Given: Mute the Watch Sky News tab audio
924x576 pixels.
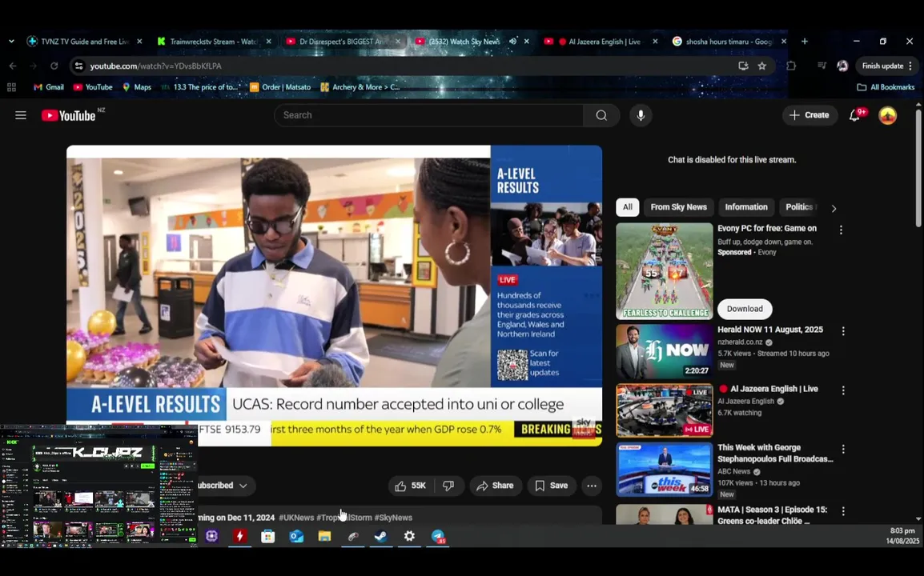Looking at the screenshot, I should click(512, 42).
